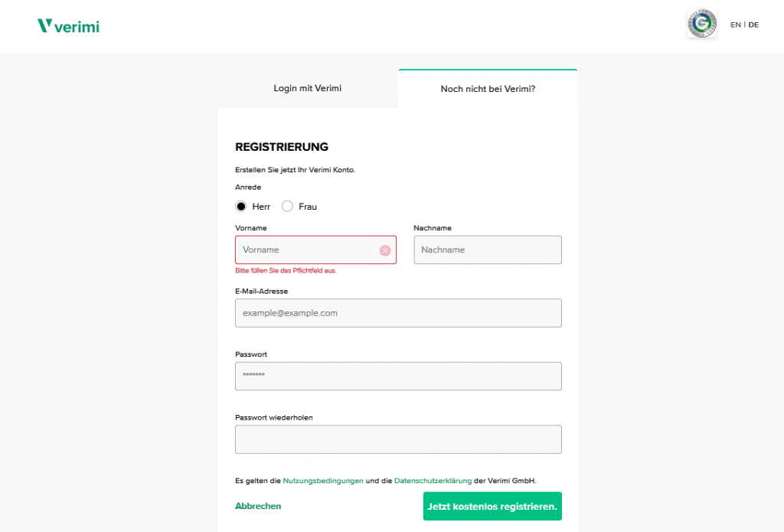Click the Frau label text
The width and height of the screenshot is (784, 532).
pos(308,207)
